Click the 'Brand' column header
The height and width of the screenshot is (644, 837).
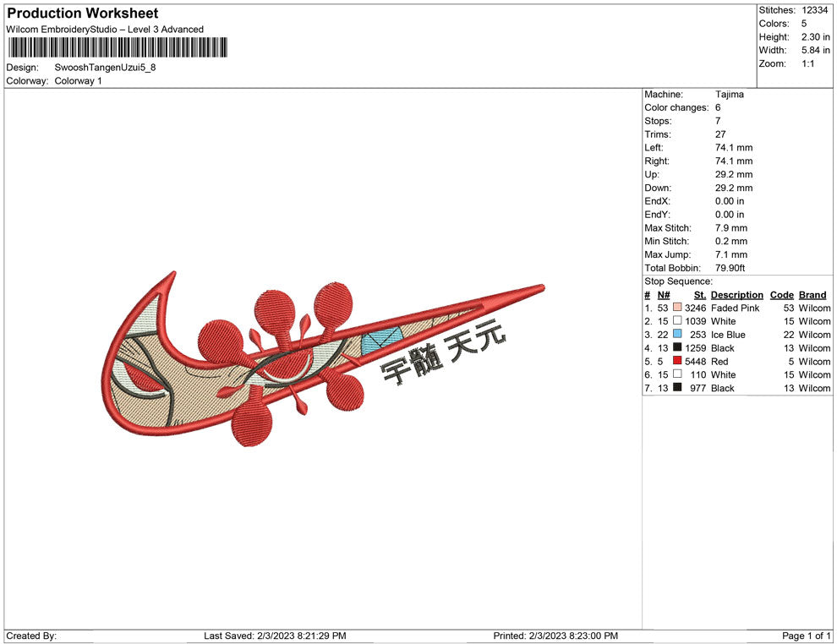[812, 294]
